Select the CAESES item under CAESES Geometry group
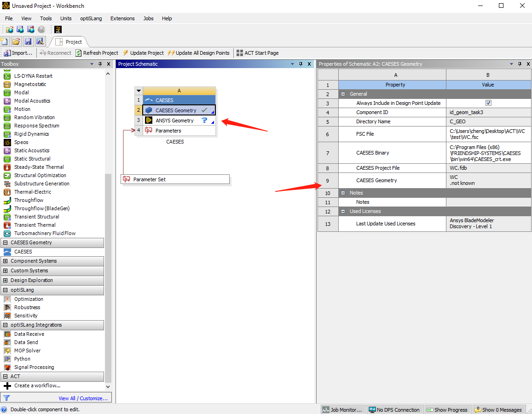This screenshot has height=414, width=532. pyautogui.click(x=23, y=252)
